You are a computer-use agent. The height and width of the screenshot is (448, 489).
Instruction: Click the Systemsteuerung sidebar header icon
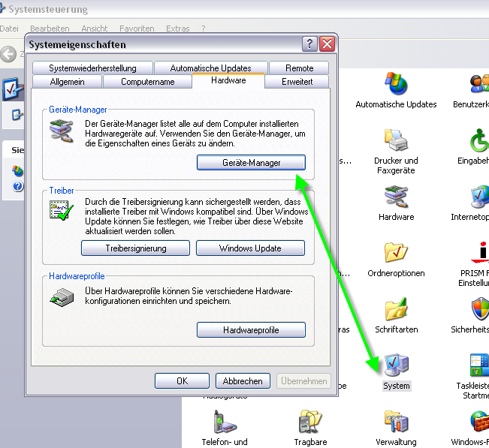pos(13,89)
